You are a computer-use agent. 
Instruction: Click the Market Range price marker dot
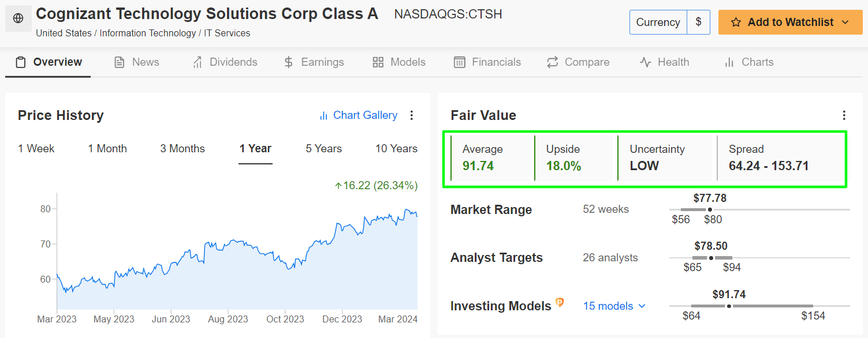tap(709, 209)
